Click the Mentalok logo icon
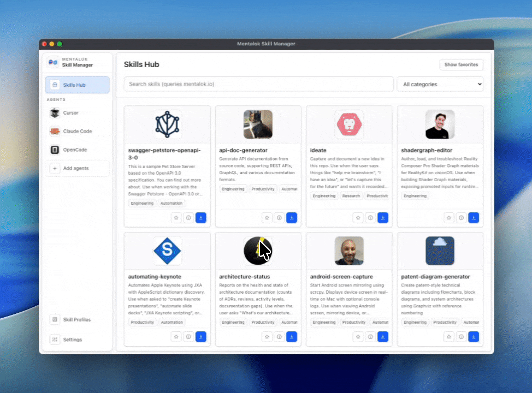 click(53, 62)
